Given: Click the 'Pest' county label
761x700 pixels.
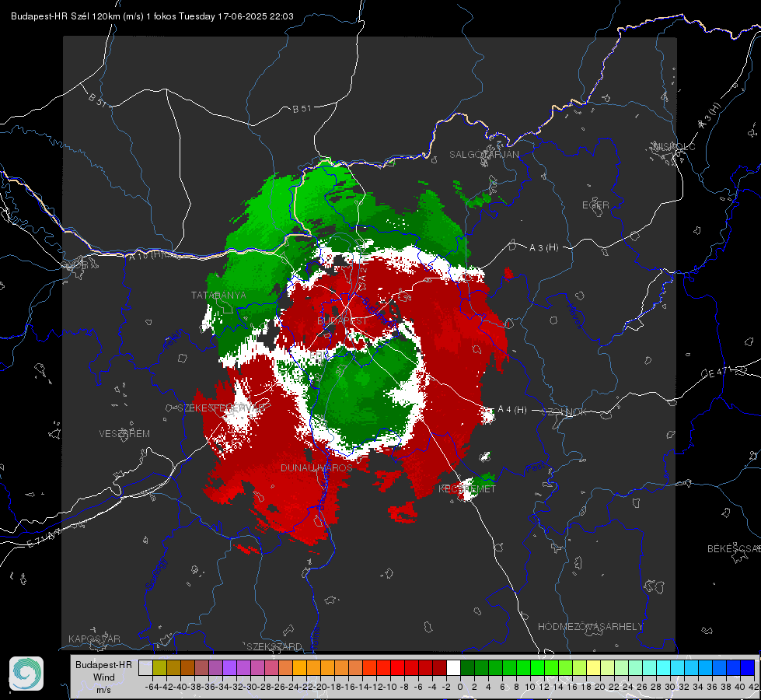Looking at the screenshot, I should tap(535, 468).
